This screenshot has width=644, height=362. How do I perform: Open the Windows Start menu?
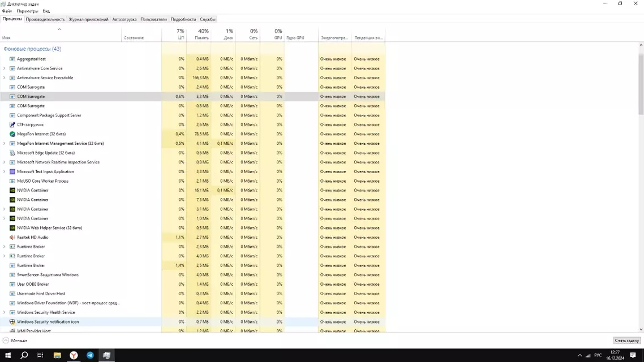click(x=8, y=355)
